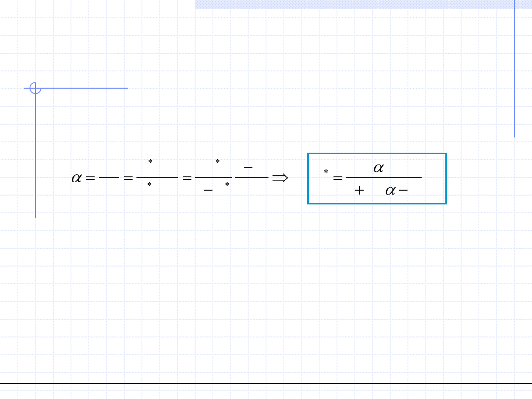Image resolution: width=532 pixels, height=399 pixels.
Task: Click the asterisk superscript inside the blue box
Action: 326,172
